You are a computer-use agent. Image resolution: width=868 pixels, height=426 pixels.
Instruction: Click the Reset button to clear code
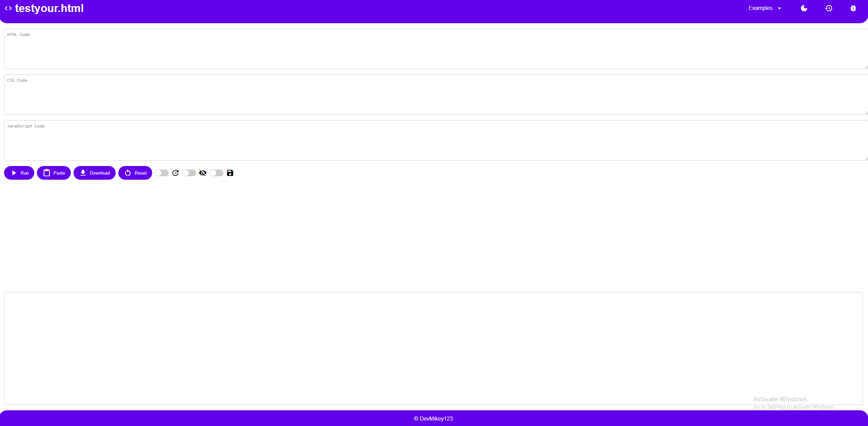point(135,173)
